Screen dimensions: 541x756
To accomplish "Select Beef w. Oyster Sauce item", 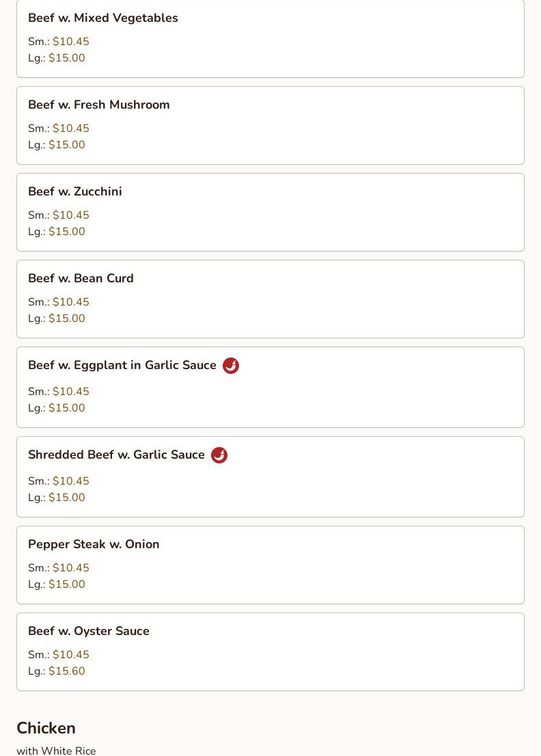I will click(270, 652).
